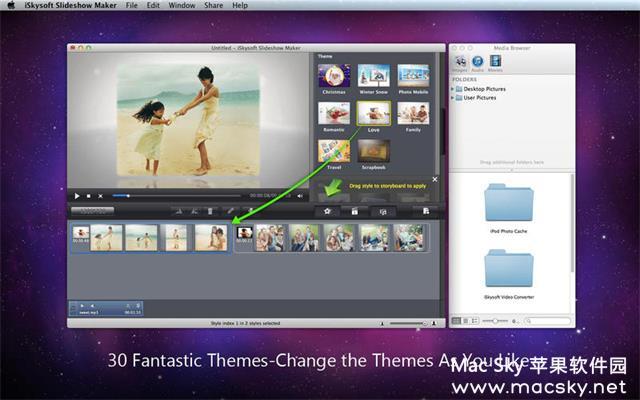Select the first family photo in storyboard
Viewport: 640px width, 400px height.
[270, 238]
